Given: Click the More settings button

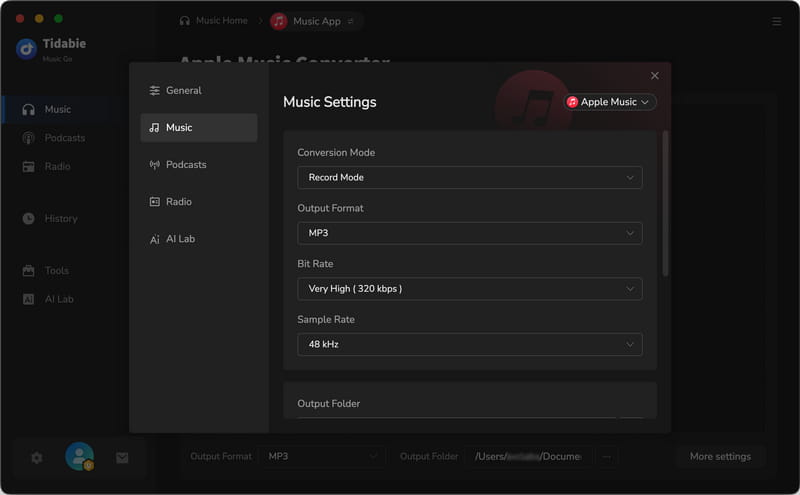Looking at the screenshot, I should click(x=720, y=456).
